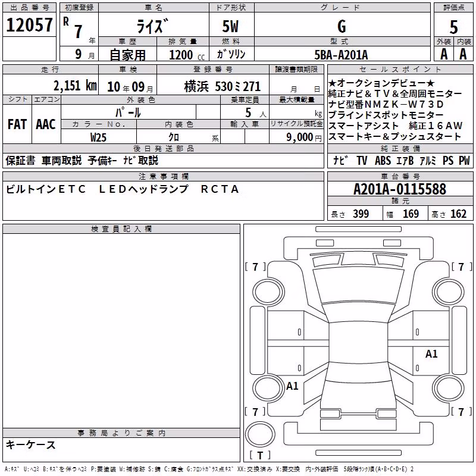The image size is (476, 476).
Task: Select the ナビ型番ＮＭＺＫ－Ｗ７３Ｄ line
Action: tap(386, 104)
